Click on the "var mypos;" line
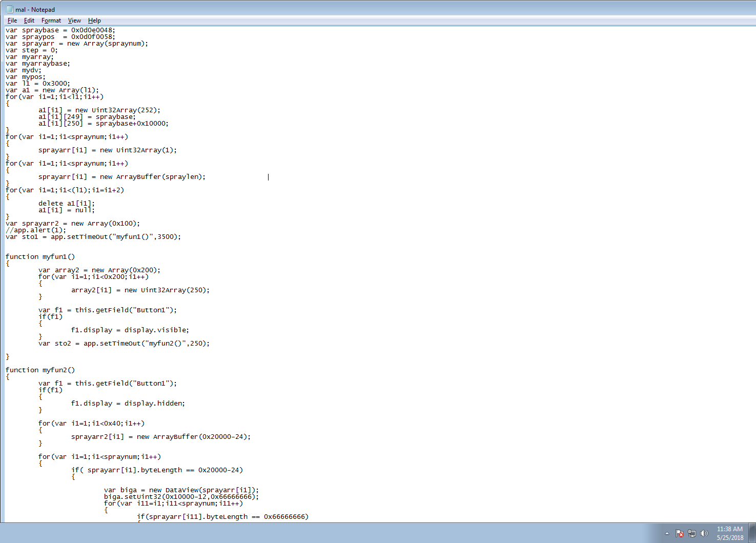This screenshot has width=756, height=543. tap(26, 77)
